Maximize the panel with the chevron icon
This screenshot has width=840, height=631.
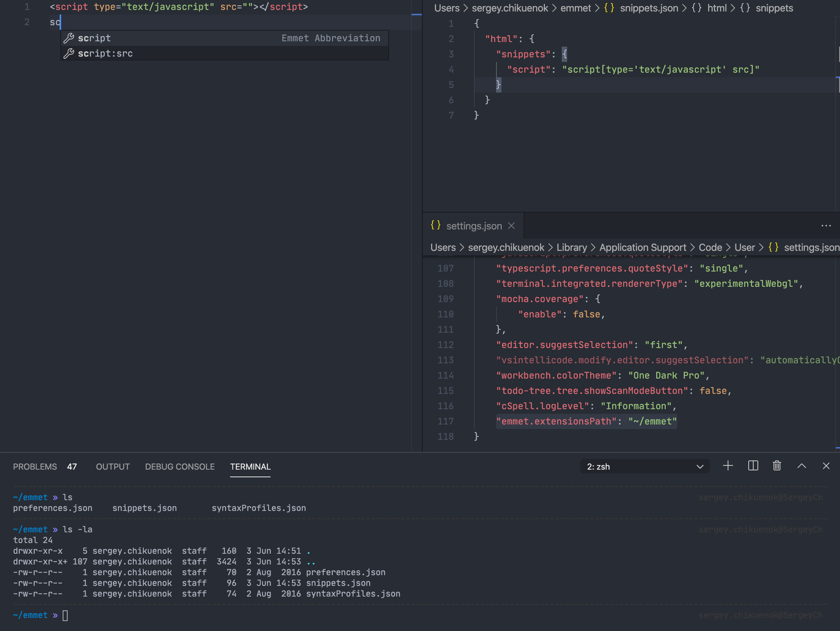click(802, 466)
